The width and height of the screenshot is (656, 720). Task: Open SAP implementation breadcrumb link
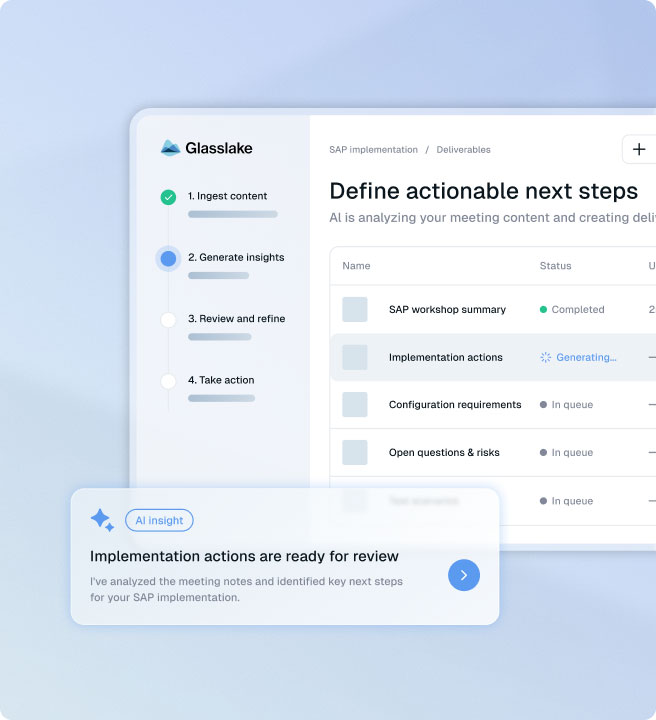click(x=373, y=150)
